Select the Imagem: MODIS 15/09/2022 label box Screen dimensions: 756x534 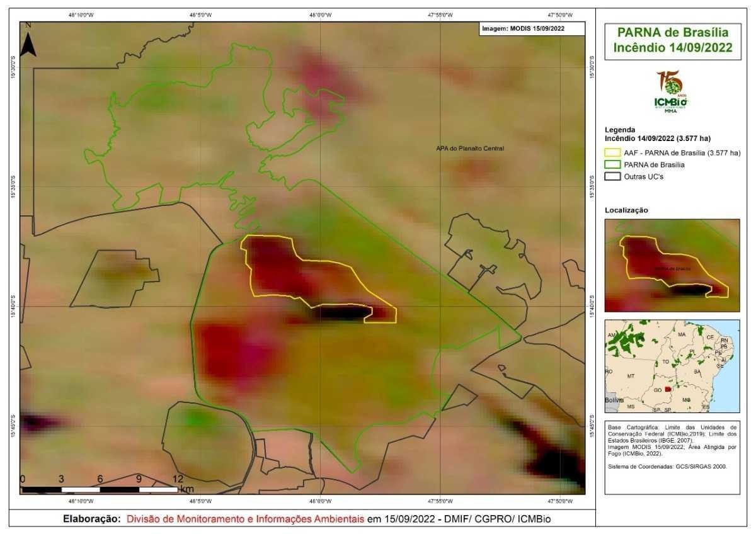point(532,28)
